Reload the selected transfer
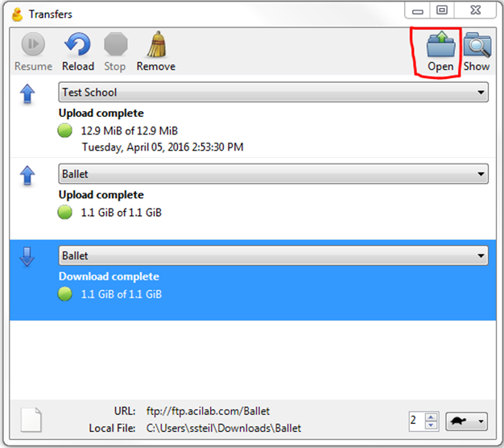Viewport: 504px width, 448px height. (x=77, y=44)
